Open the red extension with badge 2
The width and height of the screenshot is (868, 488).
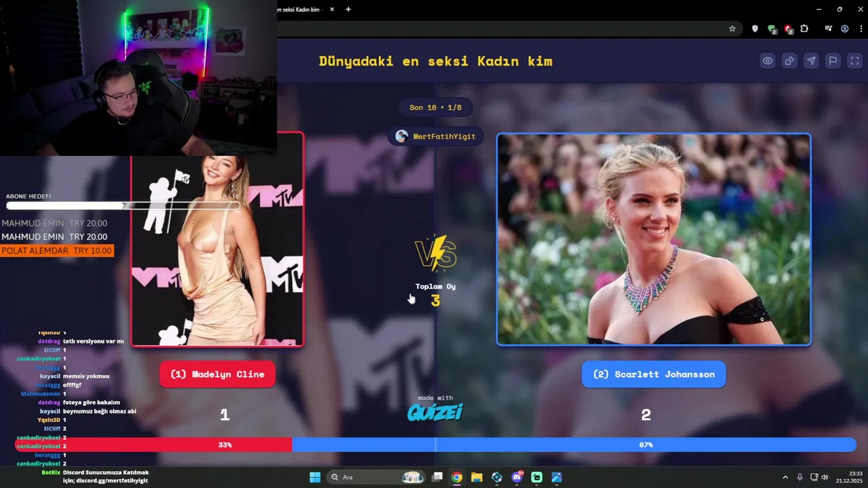point(788,29)
